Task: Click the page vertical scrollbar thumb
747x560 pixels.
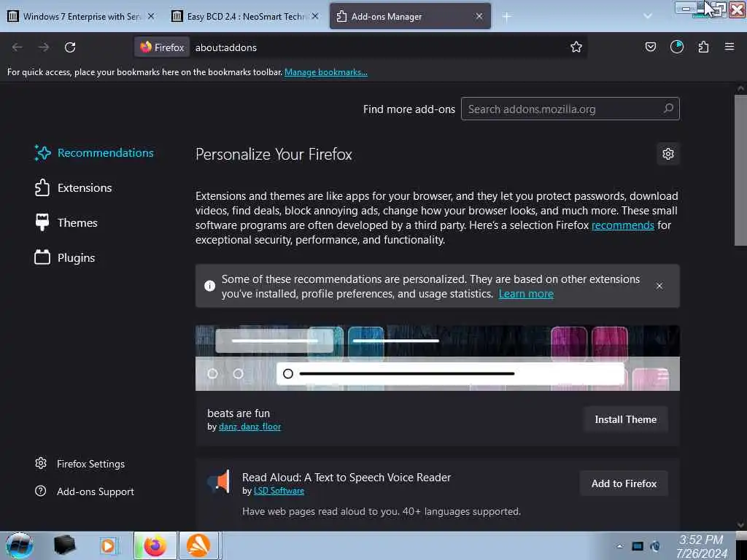Action: (x=740, y=171)
